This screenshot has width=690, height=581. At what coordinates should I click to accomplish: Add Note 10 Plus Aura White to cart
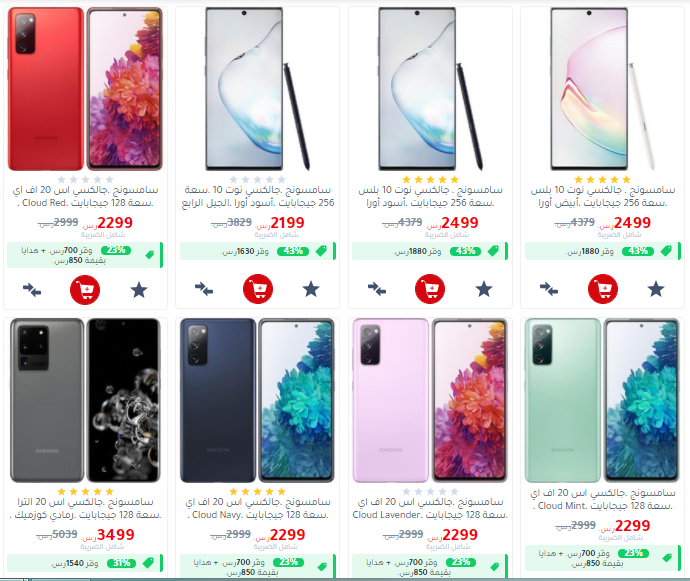[x=603, y=289]
